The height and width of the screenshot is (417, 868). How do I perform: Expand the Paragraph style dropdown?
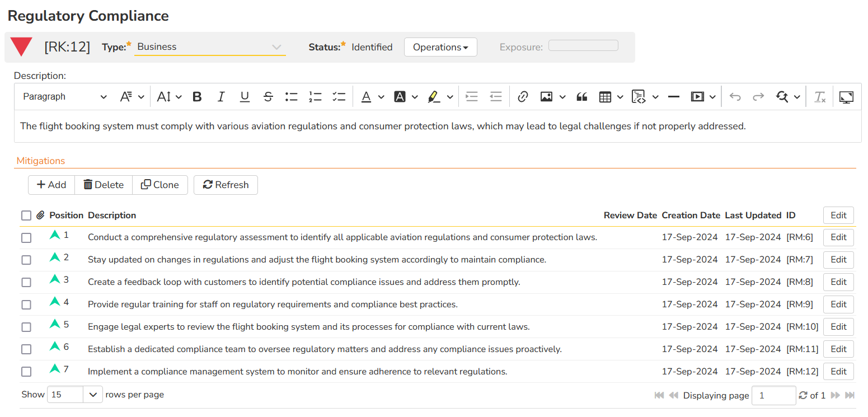tap(64, 97)
